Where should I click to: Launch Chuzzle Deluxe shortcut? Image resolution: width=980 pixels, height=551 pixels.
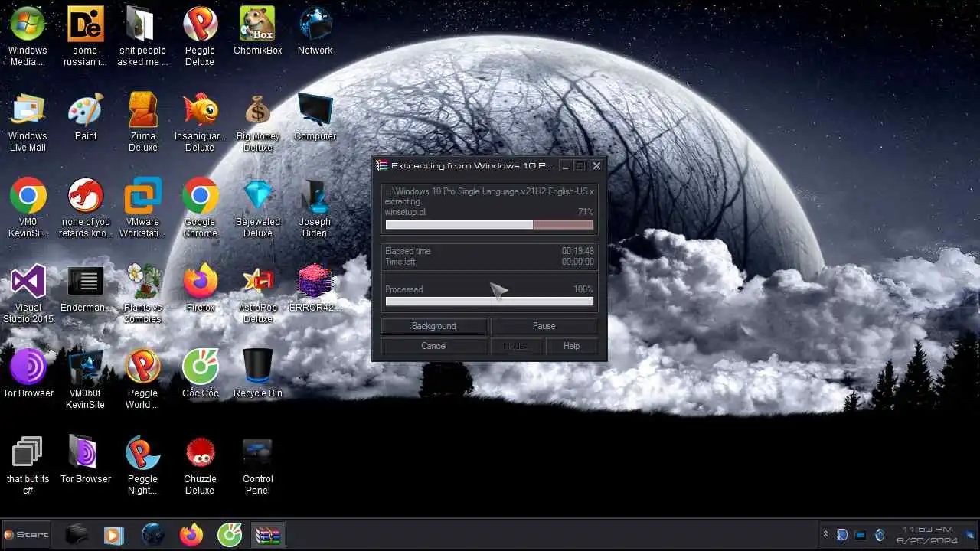(x=200, y=465)
